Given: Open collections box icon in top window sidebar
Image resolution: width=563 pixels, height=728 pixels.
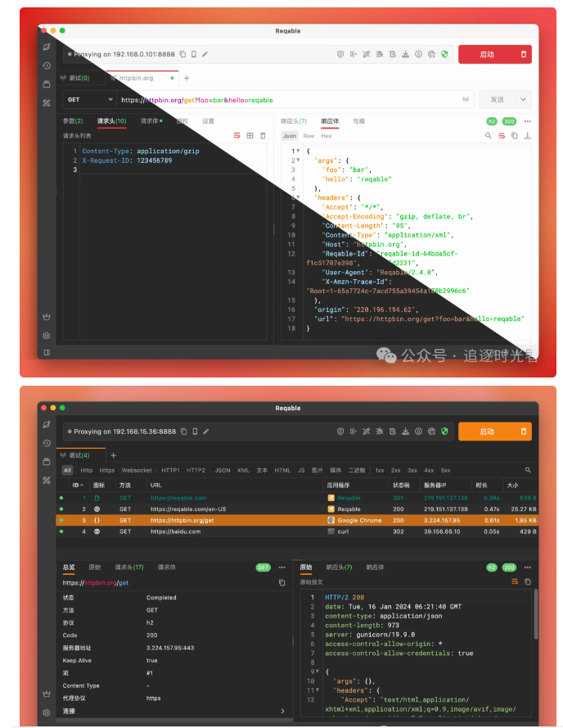Looking at the screenshot, I should tap(47, 84).
